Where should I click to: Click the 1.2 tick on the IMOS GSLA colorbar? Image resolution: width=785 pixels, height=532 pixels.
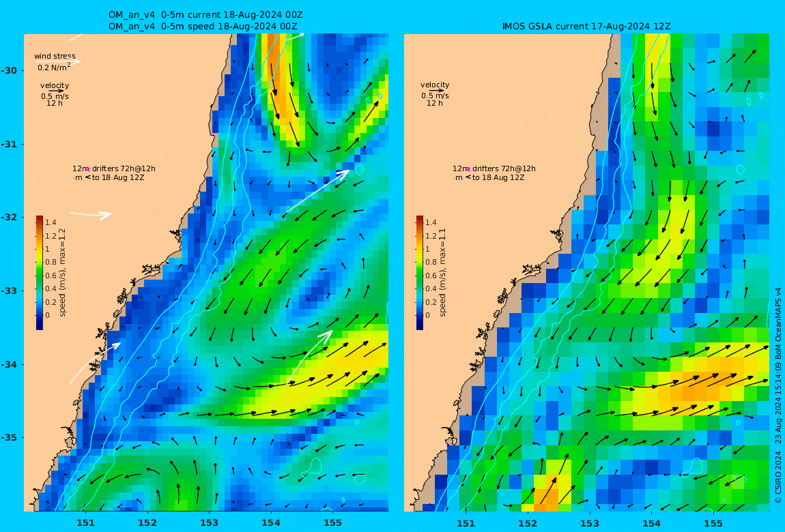(431, 235)
